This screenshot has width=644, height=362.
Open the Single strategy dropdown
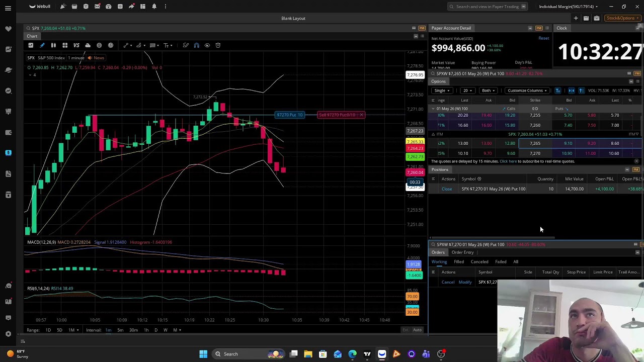click(442, 90)
